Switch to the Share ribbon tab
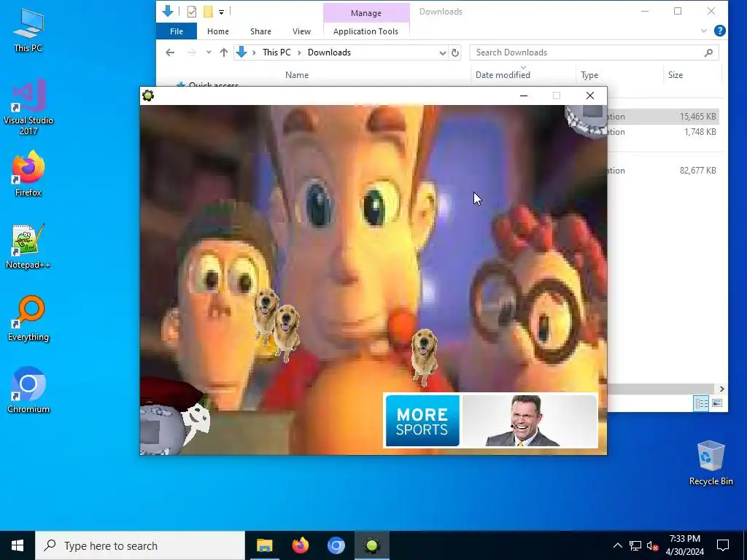Viewport: 747px width, 560px height. [x=260, y=31]
